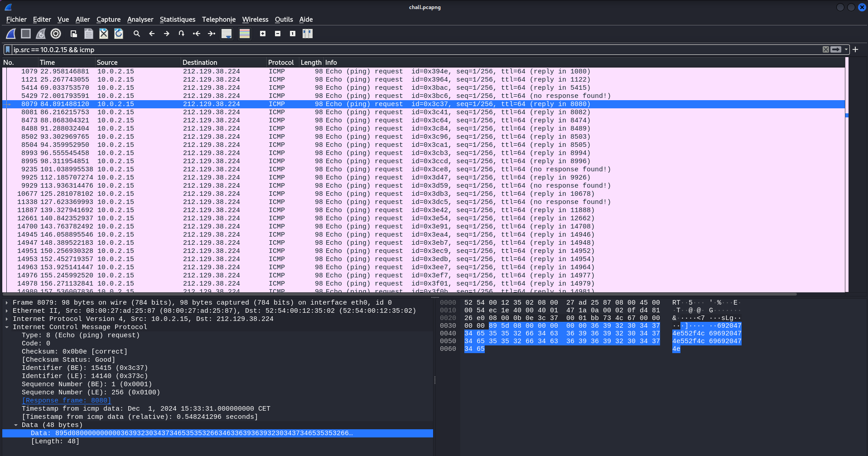The height and width of the screenshot is (456, 868).
Task: Jump to the first packet icon
Action: pyautogui.click(x=197, y=34)
